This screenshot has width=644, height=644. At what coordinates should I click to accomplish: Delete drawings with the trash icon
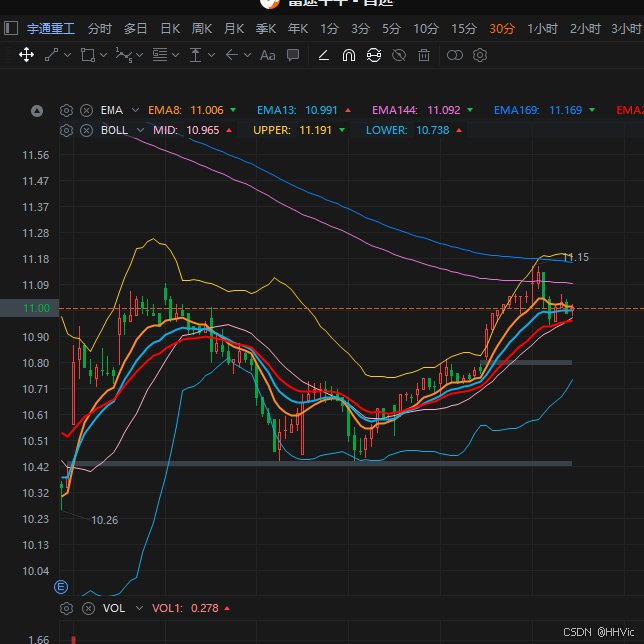coord(424,55)
